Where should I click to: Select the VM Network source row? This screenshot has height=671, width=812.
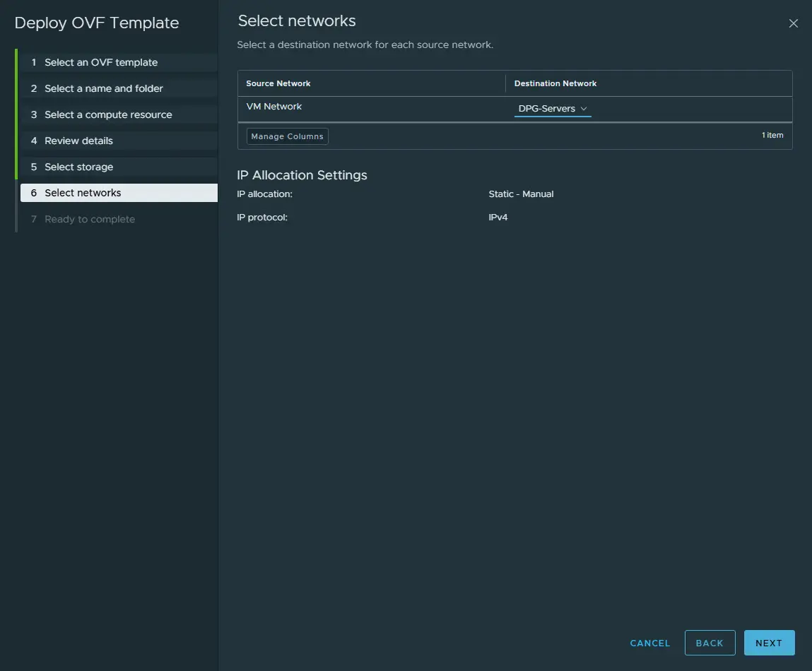274,107
